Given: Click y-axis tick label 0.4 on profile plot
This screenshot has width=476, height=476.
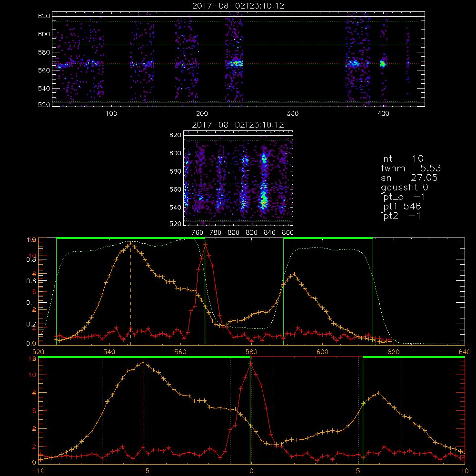Looking at the screenshot, I should pos(31,303).
